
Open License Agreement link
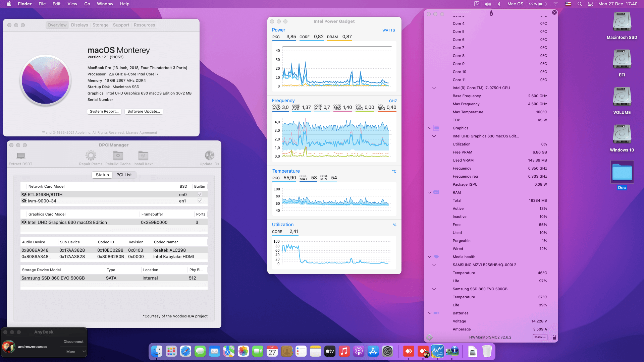141,133
